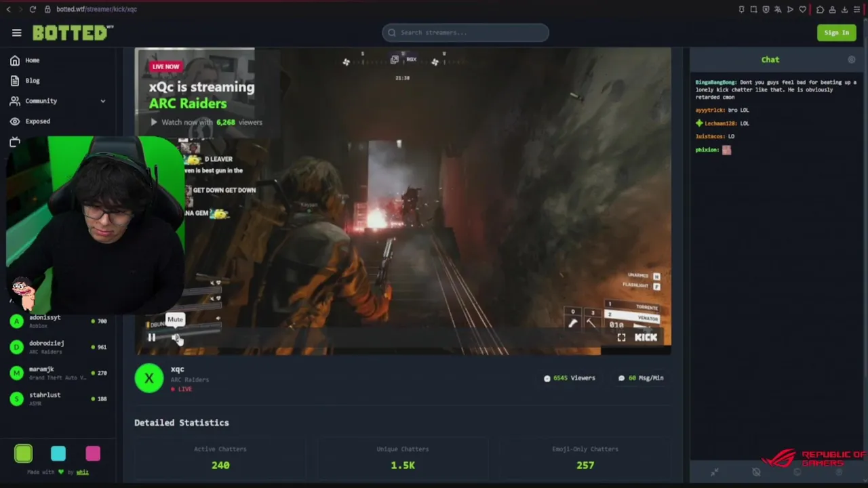This screenshot has height=488, width=868.
Task: Open browser easy setup menu icon
Action: (x=856, y=9)
